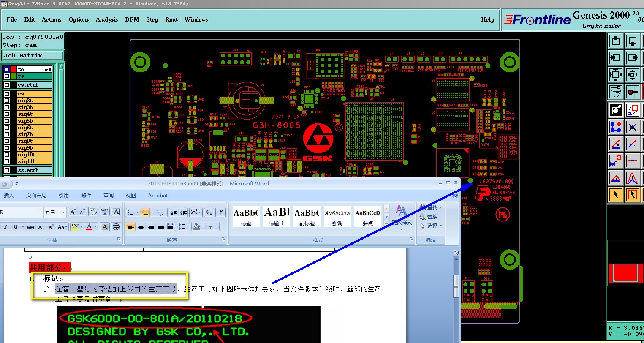This screenshot has width=644, height=343.
Task: Toggle display checkbox for layer sig2t
Action: (7, 101)
